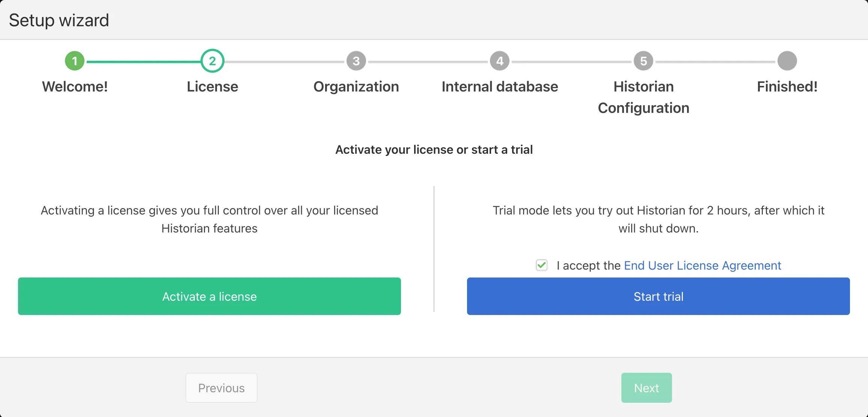
Task: Click the License step label
Action: point(212,87)
